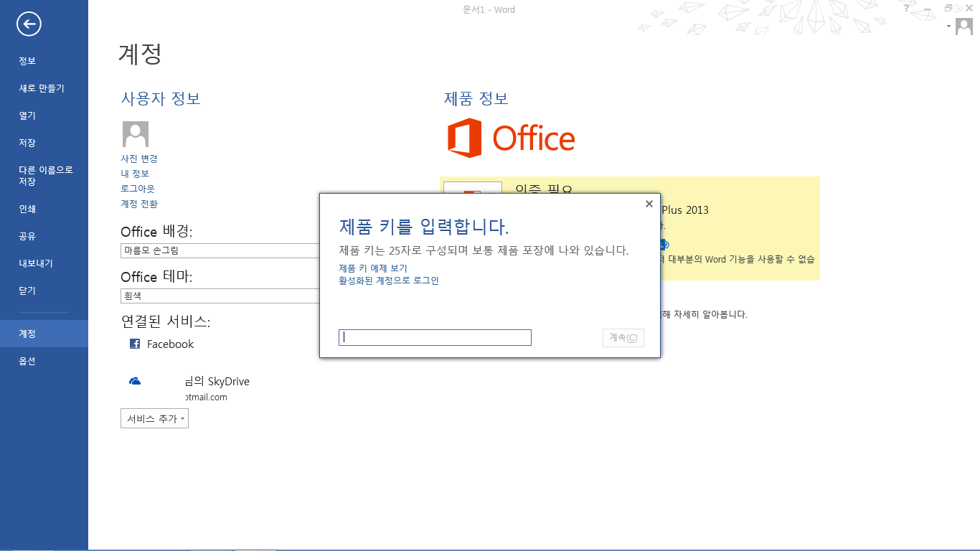980x551 pixels.
Task: Click the 계정 전환 link
Action: [x=139, y=204]
